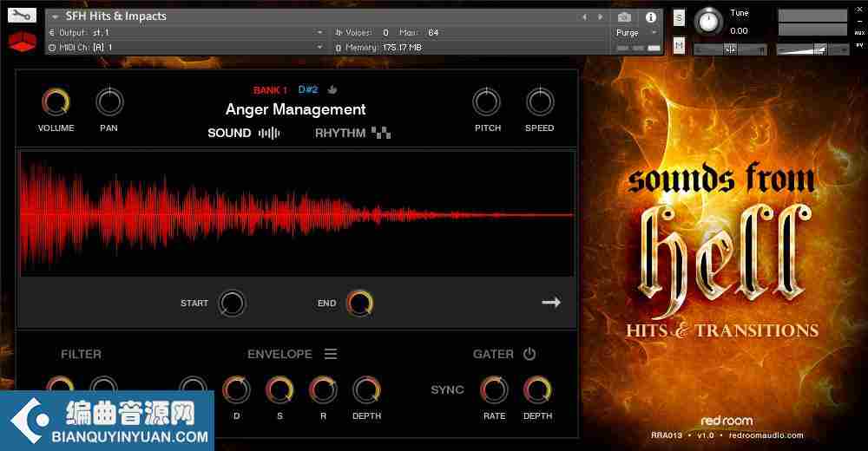This screenshot has height=451, width=868.
Task: Click the sample END knob
Action: [360, 303]
